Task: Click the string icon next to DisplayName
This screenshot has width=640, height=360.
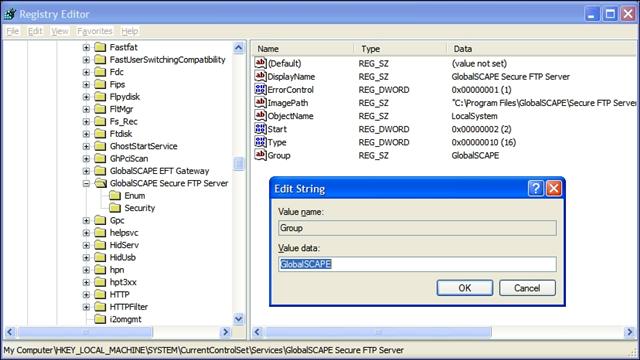Action: pos(260,76)
